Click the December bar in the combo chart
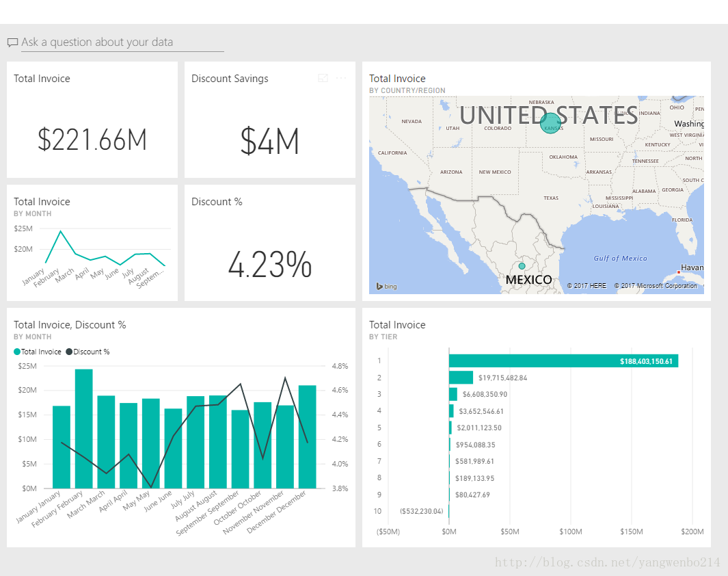Image resolution: width=728 pixels, height=576 pixels. click(x=308, y=436)
